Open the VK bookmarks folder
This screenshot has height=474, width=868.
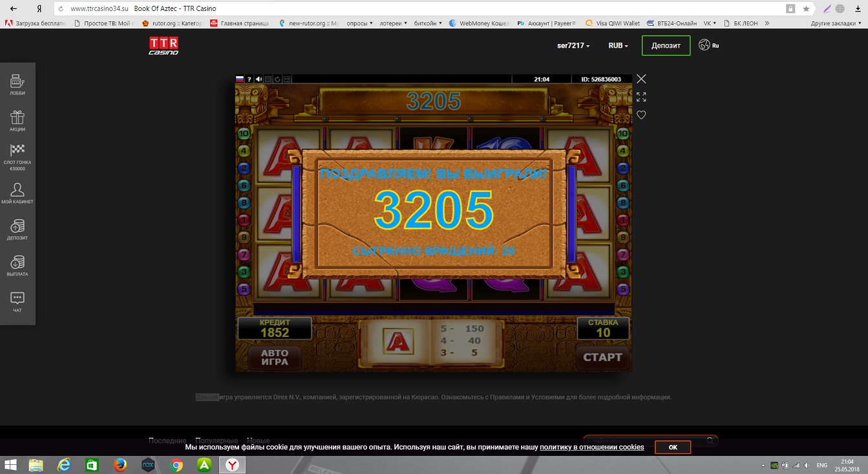710,23
